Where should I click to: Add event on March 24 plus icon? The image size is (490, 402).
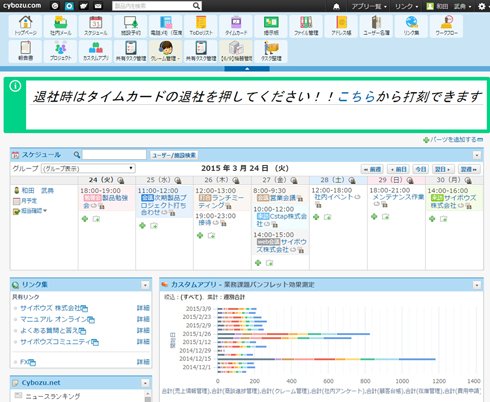[x=85, y=219]
